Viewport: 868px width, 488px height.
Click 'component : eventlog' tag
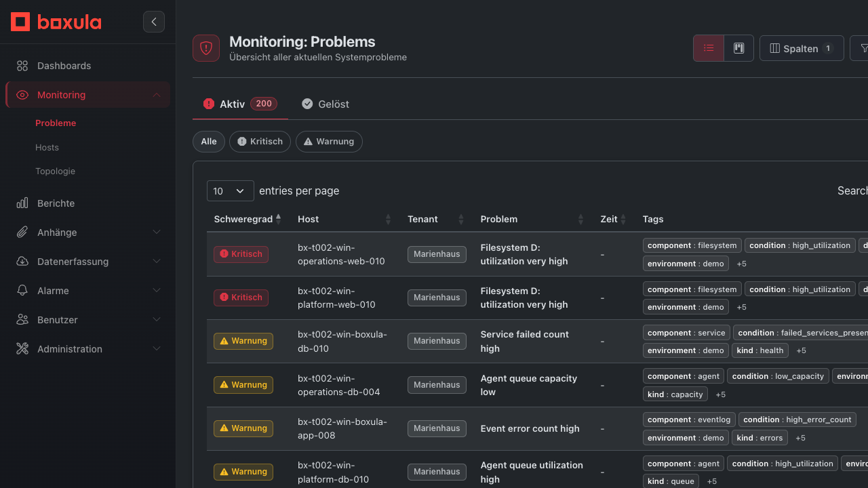(689, 420)
